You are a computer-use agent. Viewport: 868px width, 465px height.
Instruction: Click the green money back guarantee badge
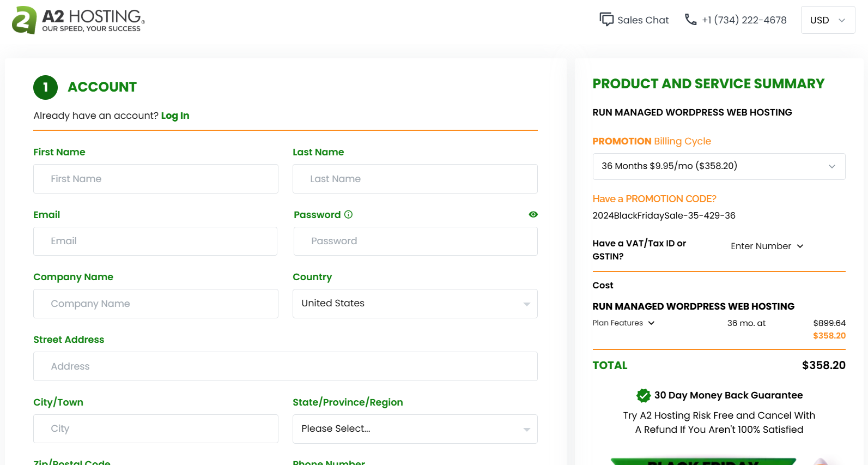click(644, 395)
